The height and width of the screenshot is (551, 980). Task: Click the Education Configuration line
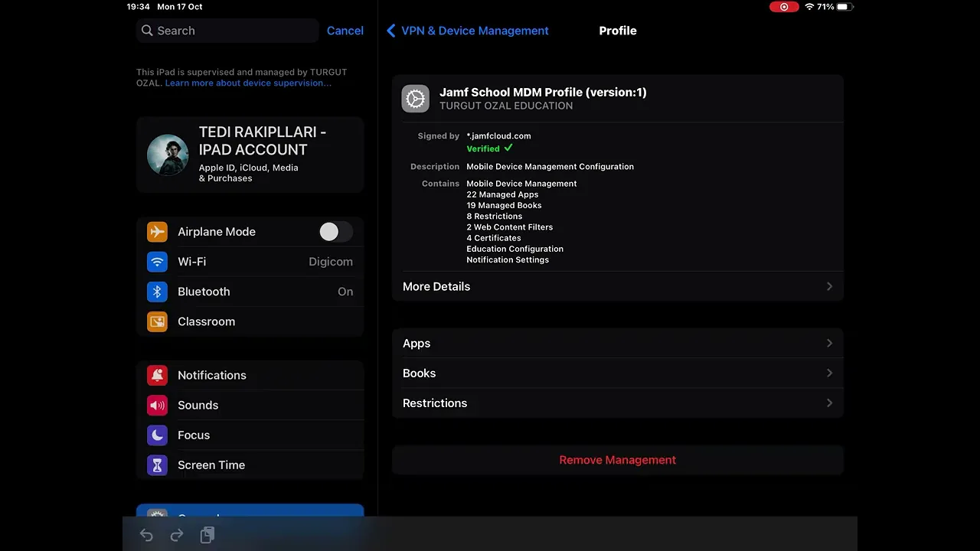tap(514, 249)
